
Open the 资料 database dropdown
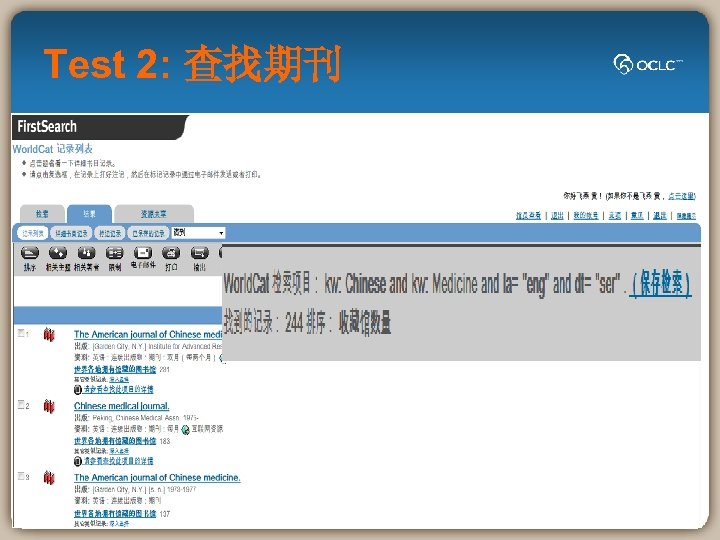[198, 233]
